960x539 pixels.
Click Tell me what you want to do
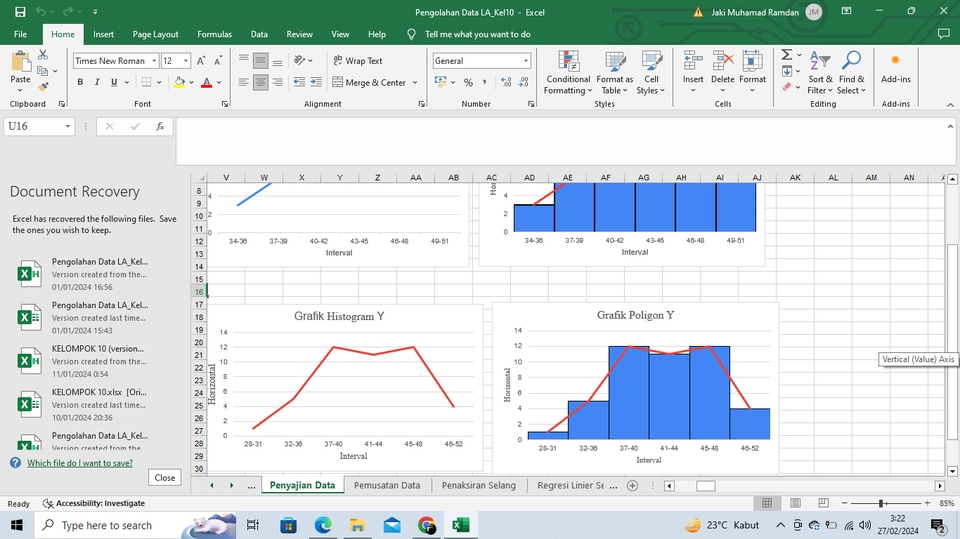(478, 34)
